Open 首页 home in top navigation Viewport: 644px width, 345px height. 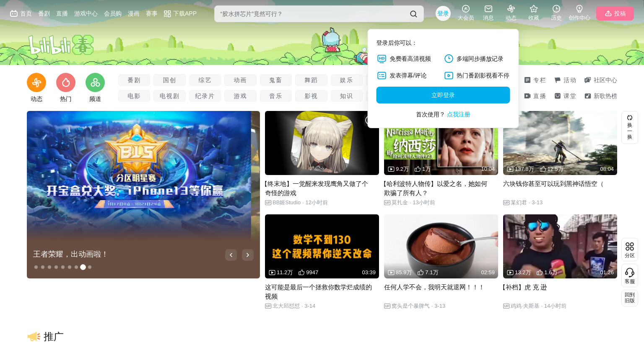click(21, 13)
